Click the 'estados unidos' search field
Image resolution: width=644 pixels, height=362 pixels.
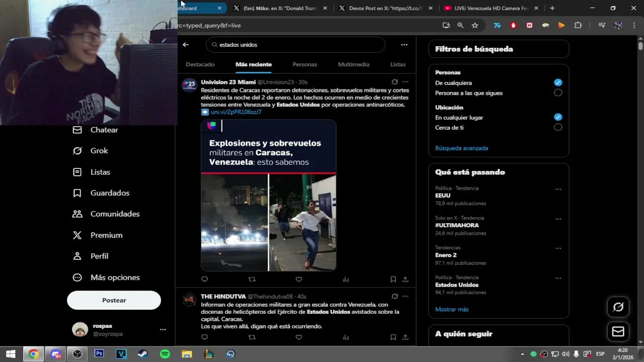click(295, 45)
